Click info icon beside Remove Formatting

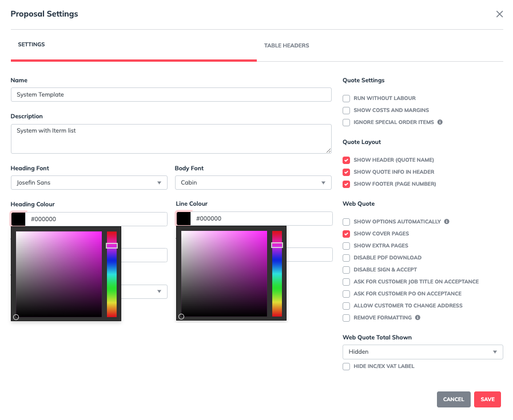pos(417,318)
